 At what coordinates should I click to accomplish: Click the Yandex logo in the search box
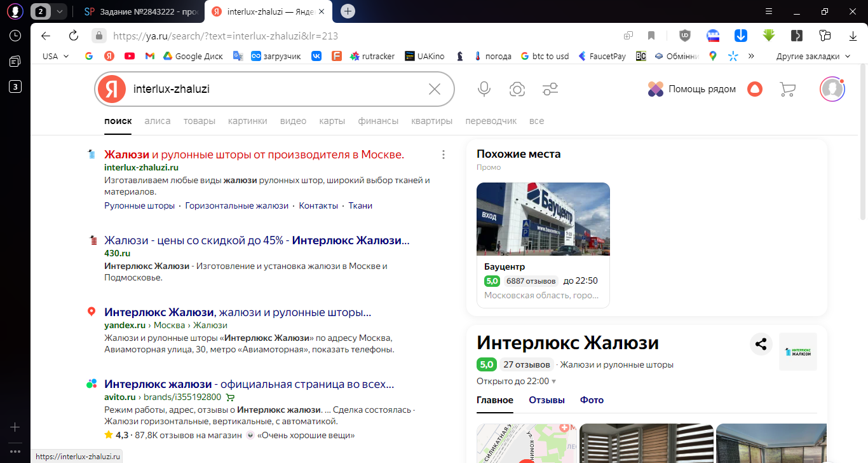[x=112, y=89]
